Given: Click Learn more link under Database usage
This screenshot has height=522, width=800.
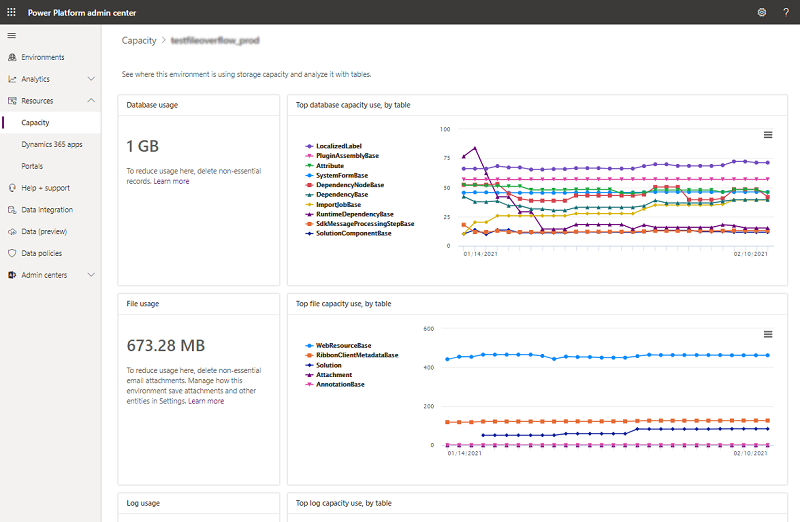Looking at the screenshot, I should pyautogui.click(x=172, y=181).
